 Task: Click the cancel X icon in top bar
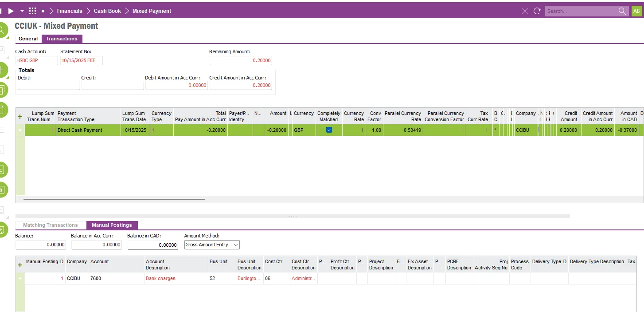pos(525,11)
